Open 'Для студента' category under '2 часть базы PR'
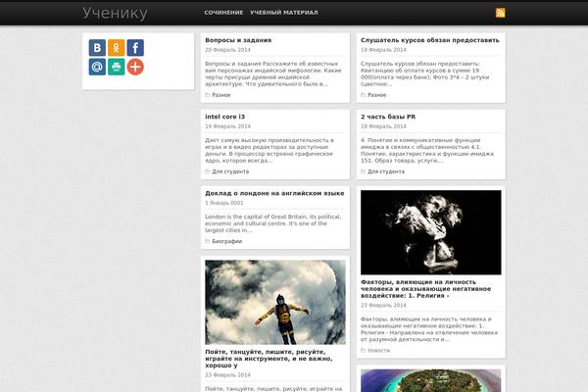This screenshot has height=392, width=588. (386, 171)
